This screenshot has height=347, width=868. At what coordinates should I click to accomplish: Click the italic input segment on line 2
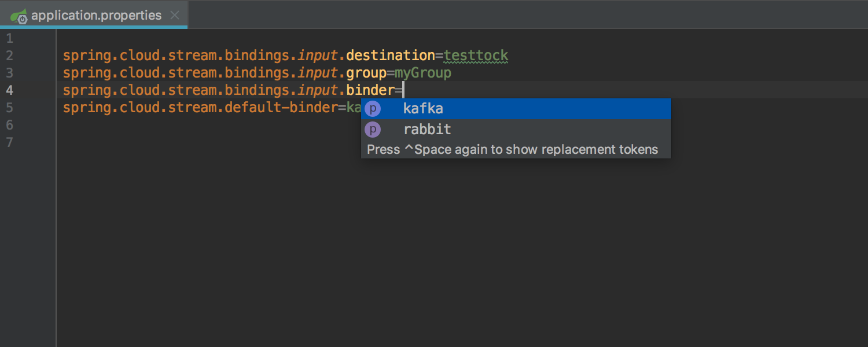[x=318, y=56]
